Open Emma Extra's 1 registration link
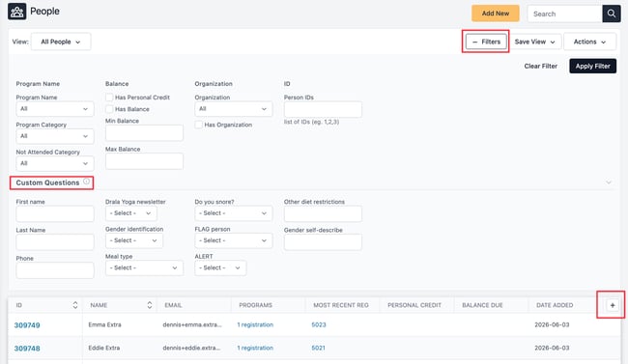The height and width of the screenshot is (364, 628). click(255, 324)
